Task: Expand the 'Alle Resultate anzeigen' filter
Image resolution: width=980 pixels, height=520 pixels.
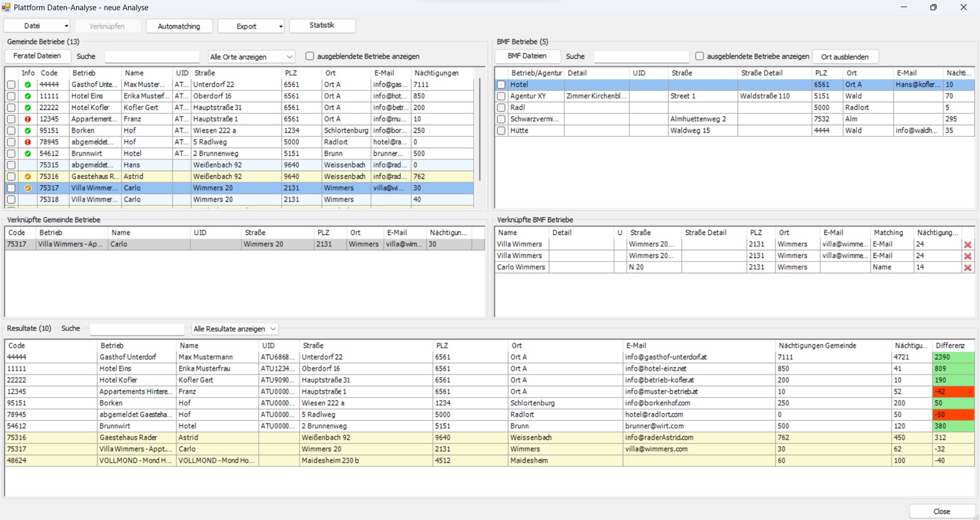Action: pos(235,329)
